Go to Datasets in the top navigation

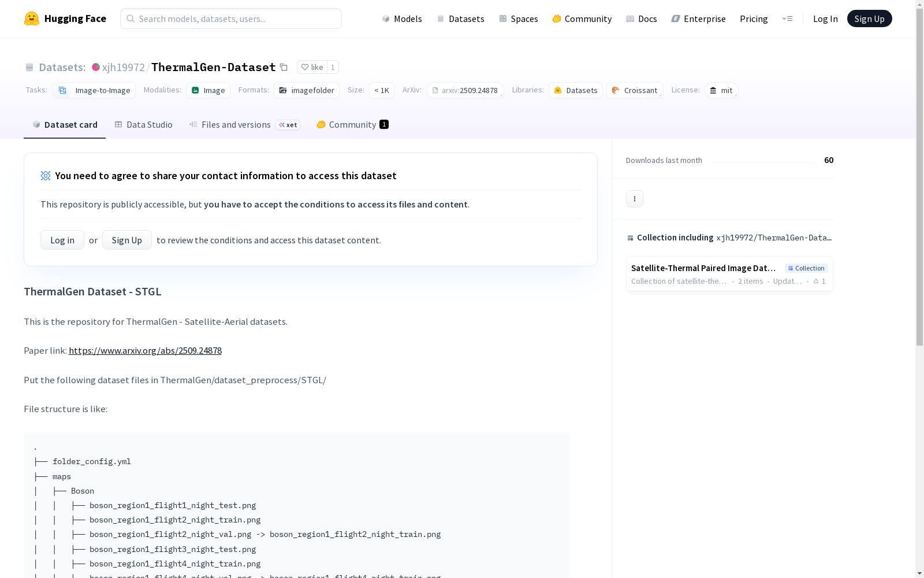click(460, 18)
